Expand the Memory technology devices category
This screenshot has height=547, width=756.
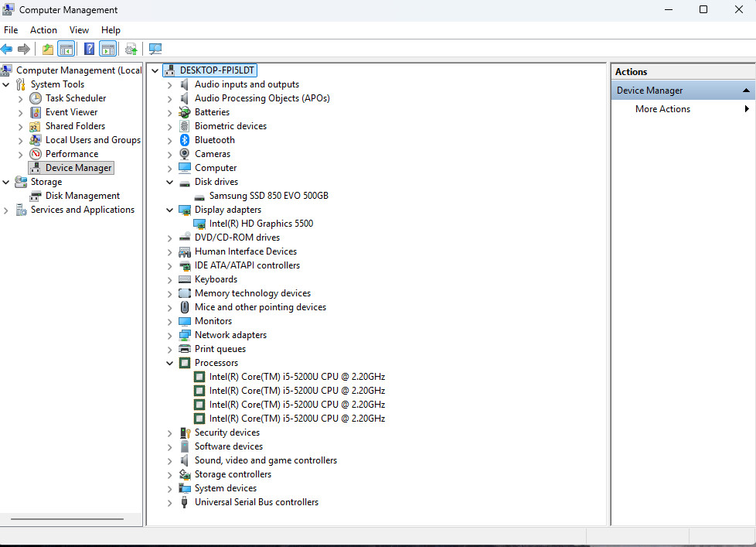tap(170, 294)
